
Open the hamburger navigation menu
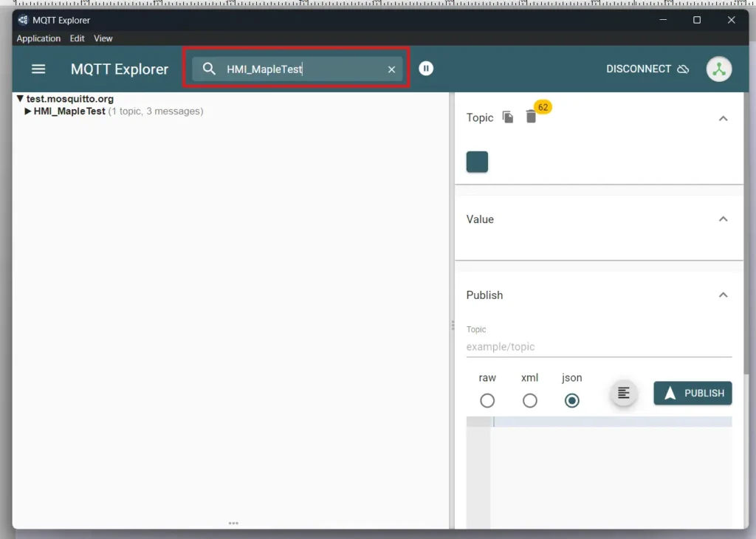(x=38, y=69)
